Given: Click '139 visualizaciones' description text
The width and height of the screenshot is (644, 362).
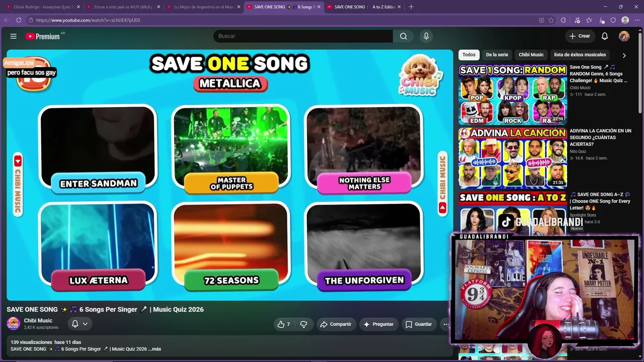Looking at the screenshot, I should click(31, 342).
